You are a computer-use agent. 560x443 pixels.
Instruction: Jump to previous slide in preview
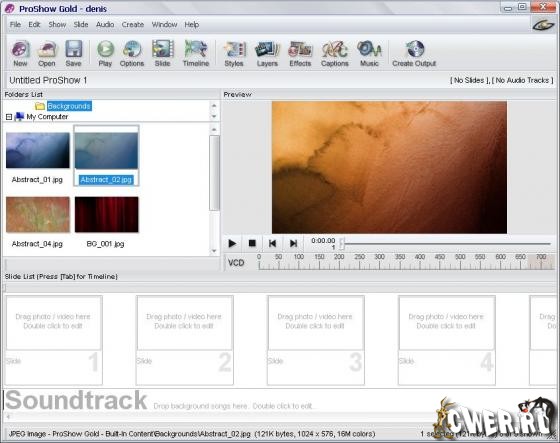pos(272,243)
